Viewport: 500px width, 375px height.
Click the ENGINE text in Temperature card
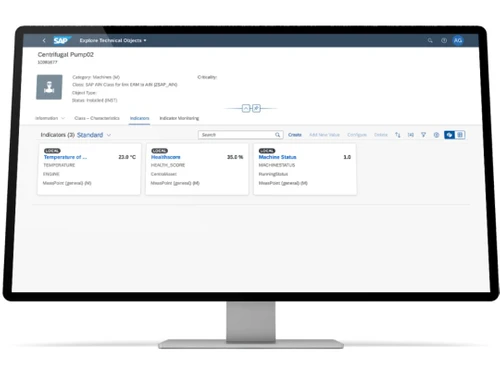(51, 174)
